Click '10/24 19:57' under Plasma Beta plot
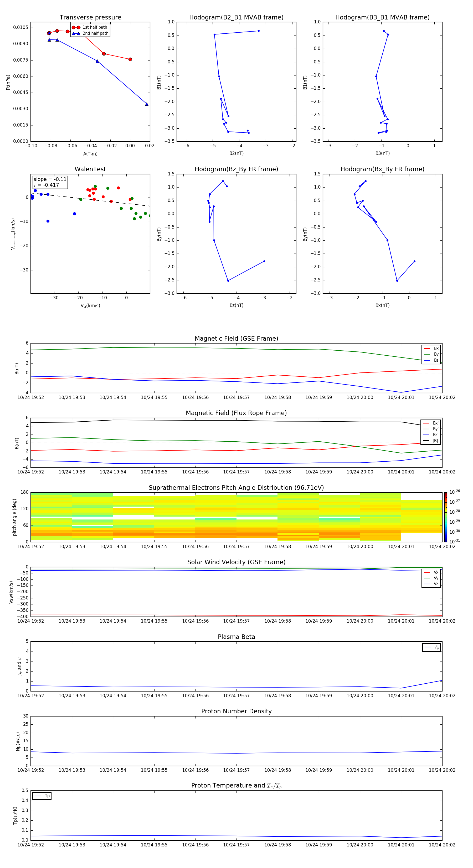The image size is (473, 868). pos(236,695)
